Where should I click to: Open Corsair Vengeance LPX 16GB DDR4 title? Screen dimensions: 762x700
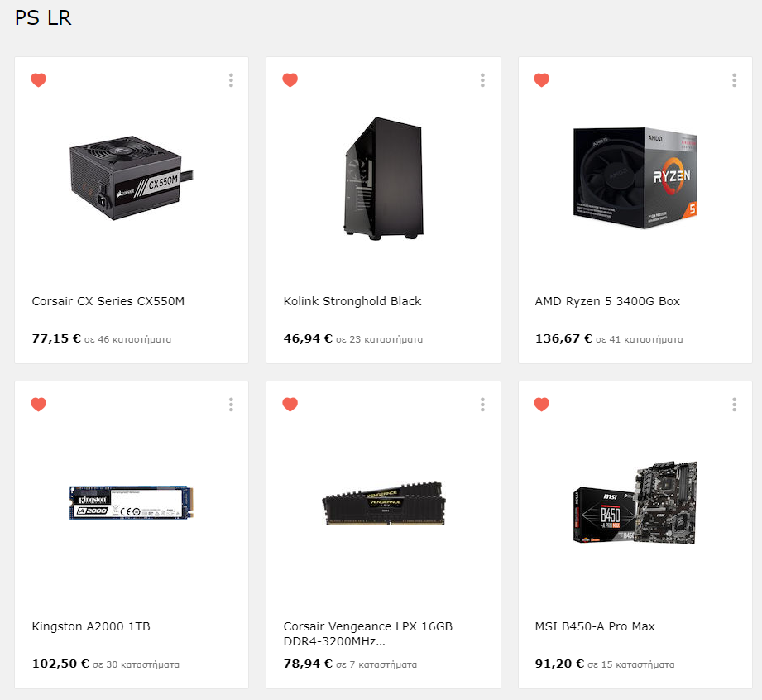click(368, 634)
